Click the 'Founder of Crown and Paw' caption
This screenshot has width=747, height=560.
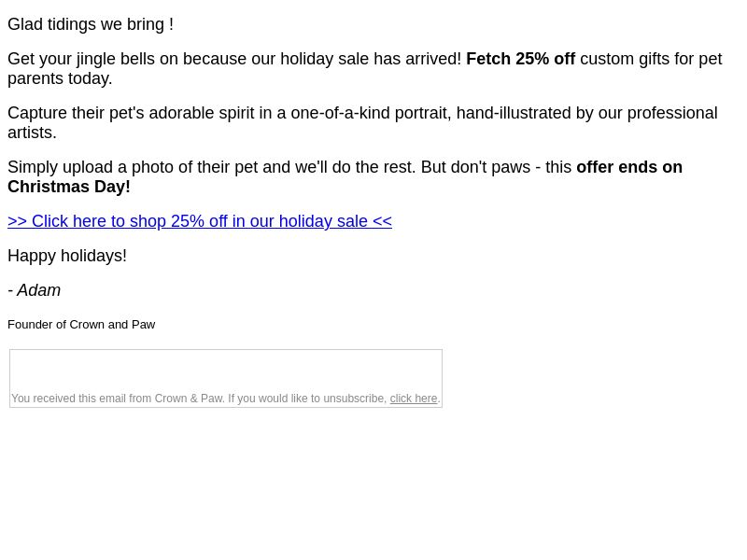tap(81, 325)
